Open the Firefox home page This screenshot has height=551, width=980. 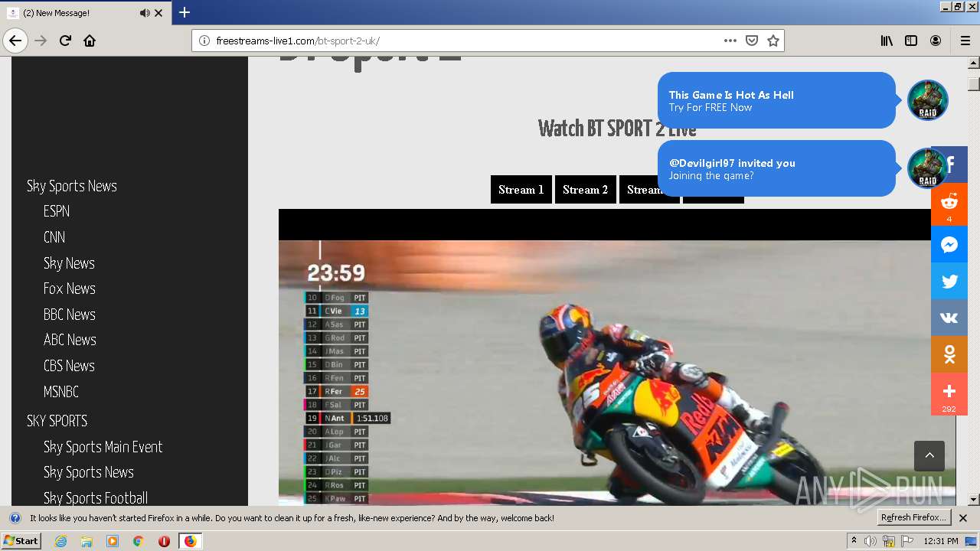pos(90,41)
